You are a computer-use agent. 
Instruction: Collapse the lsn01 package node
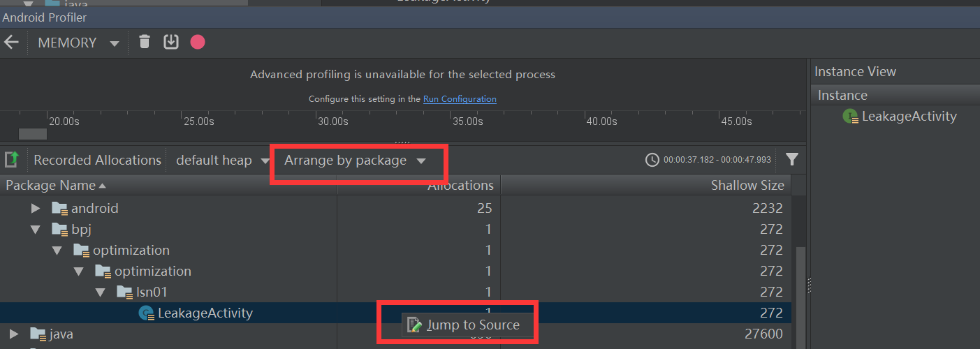click(x=101, y=292)
